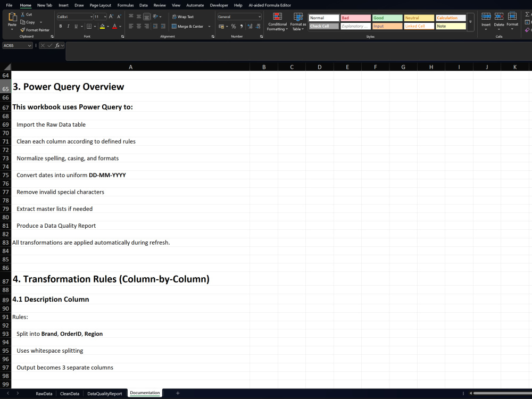Click the orientation text angle icon

tap(155, 16)
